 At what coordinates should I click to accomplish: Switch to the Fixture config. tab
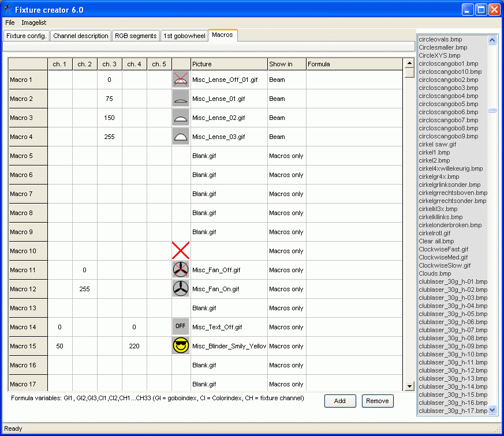[27, 36]
